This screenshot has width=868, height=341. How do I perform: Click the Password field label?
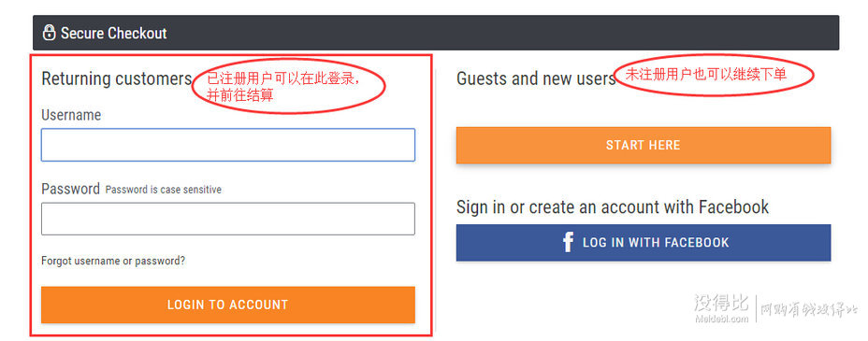[x=70, y=189]
